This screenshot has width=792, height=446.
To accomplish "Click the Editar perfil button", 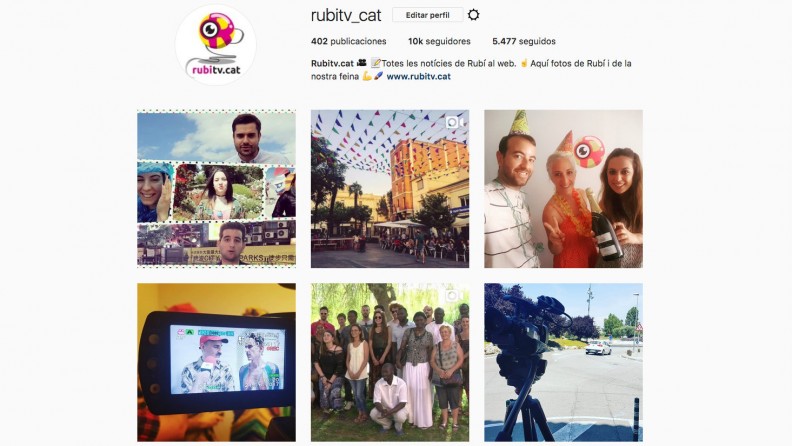I will (x=427, y=15).
